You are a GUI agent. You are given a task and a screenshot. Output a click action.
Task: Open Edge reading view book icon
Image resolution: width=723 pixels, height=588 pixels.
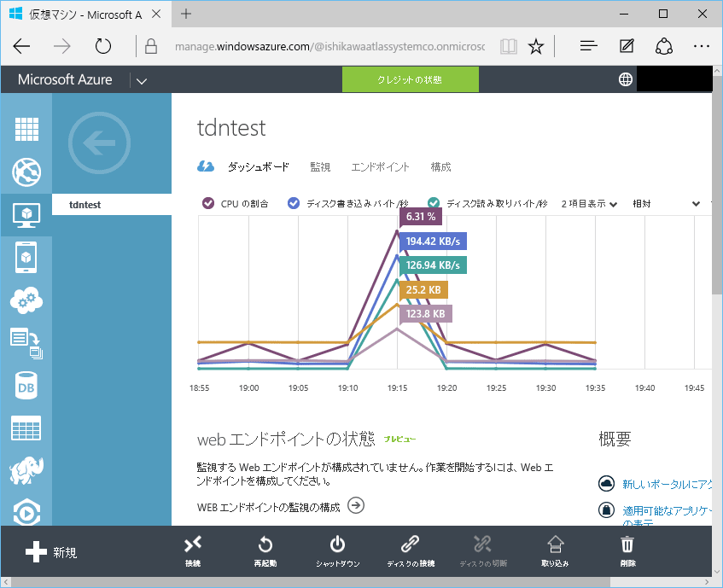[508, 46]
